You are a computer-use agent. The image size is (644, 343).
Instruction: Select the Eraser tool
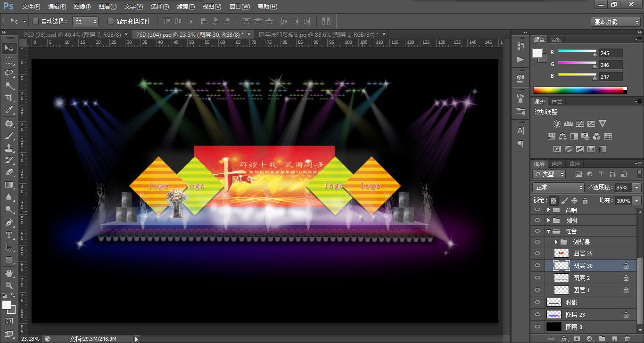(8, 172)
